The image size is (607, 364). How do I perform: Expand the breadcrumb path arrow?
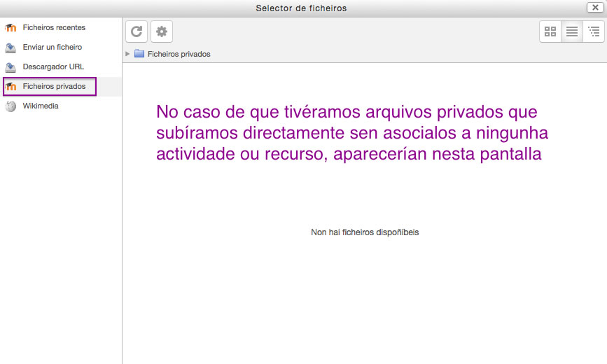click(x=127, y=54)
